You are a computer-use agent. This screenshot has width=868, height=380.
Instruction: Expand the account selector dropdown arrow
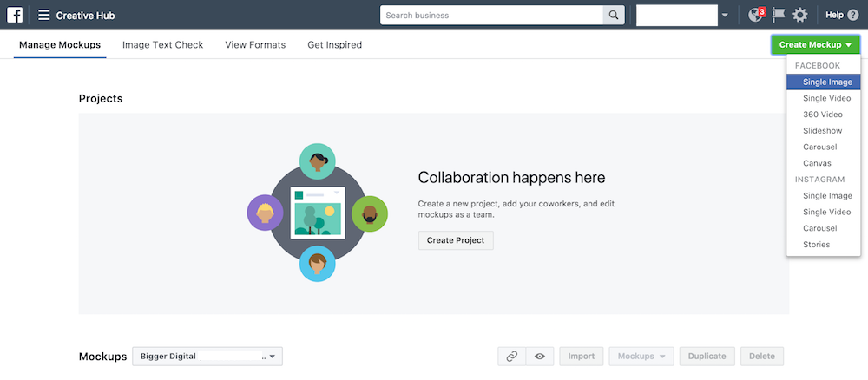click(725, 15)
